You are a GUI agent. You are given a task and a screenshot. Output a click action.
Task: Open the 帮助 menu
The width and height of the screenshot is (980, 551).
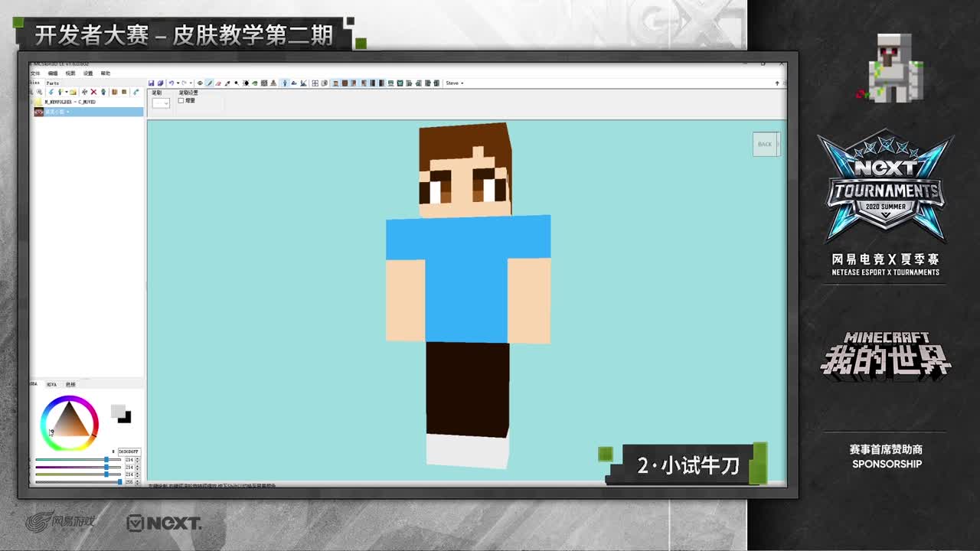(x=106, y=73)
